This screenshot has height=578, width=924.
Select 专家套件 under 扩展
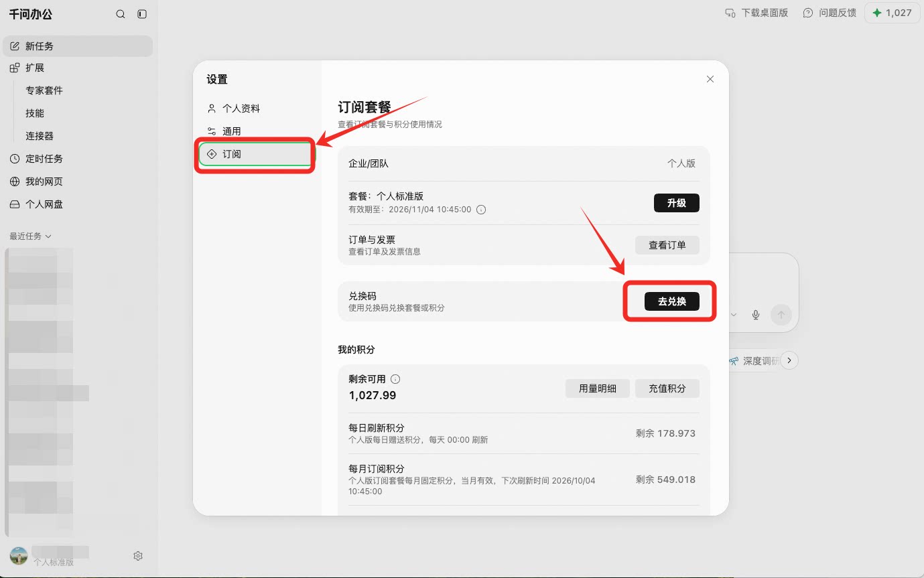point(44,90)
